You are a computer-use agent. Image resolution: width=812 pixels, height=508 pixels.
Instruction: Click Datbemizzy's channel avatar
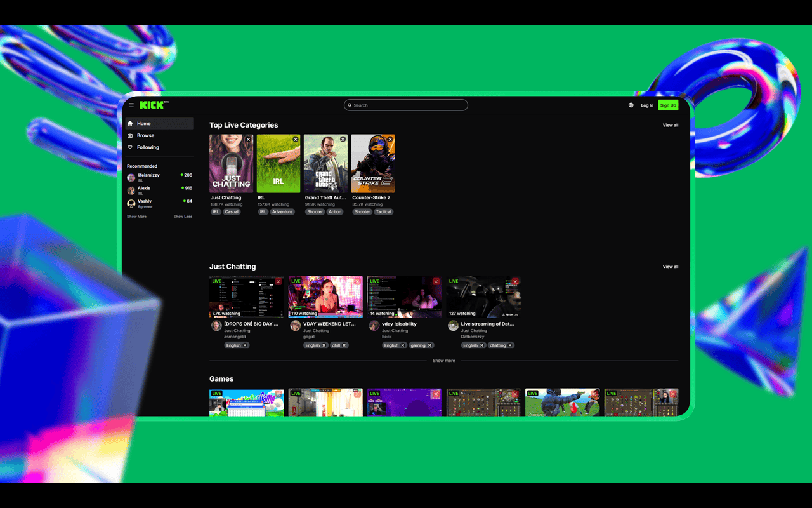[453, 326]
